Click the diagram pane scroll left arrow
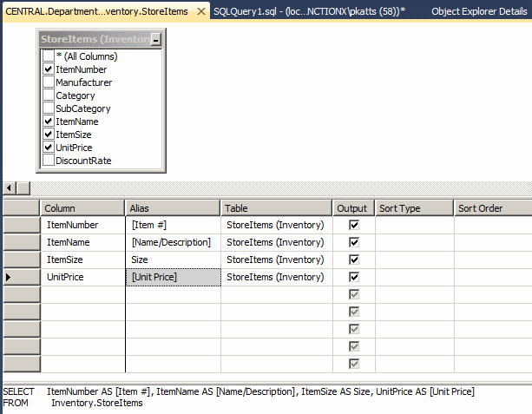532x414 pixels. pos(10,187)
